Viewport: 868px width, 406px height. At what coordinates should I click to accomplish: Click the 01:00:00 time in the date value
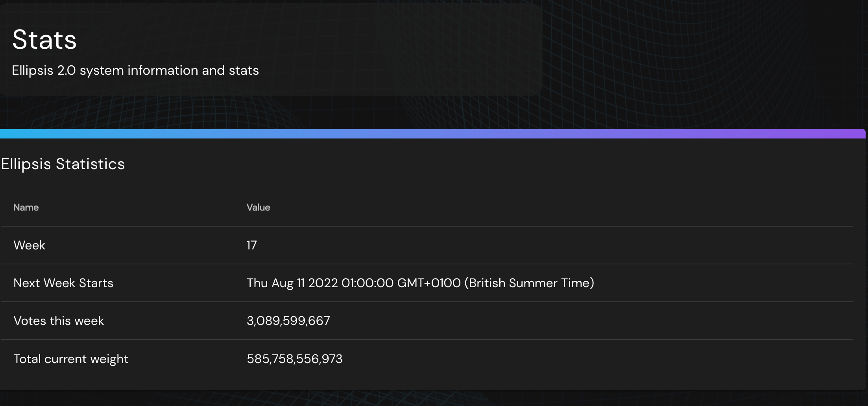pos(368,283)
